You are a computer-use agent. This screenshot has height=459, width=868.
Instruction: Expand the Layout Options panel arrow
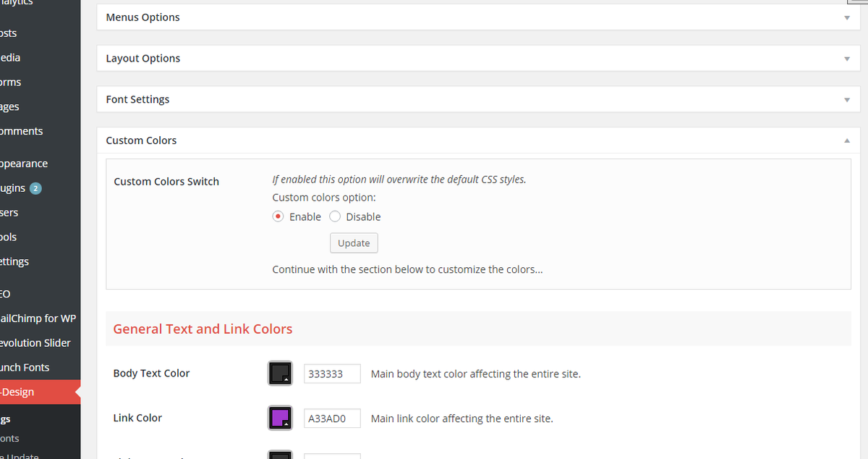847,59
